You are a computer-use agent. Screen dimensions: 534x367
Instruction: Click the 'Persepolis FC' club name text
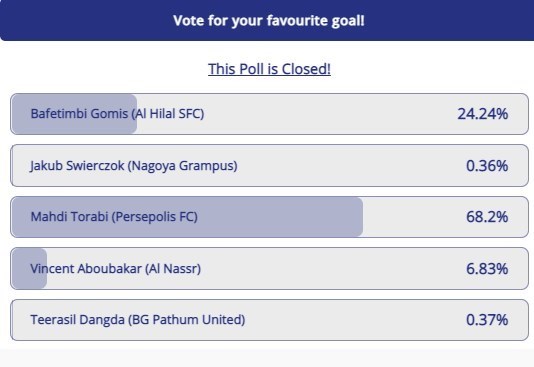(155, 217)
